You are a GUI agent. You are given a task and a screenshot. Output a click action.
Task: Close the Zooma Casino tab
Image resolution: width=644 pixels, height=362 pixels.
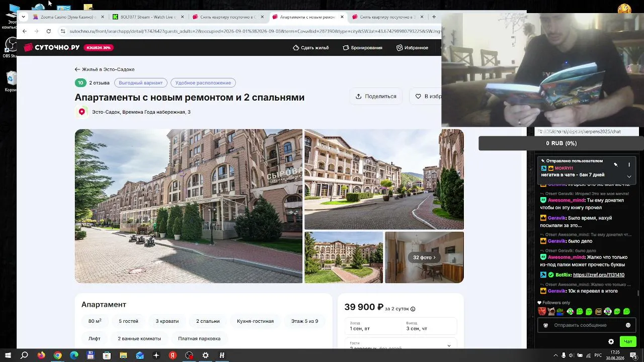coord(103,17)
